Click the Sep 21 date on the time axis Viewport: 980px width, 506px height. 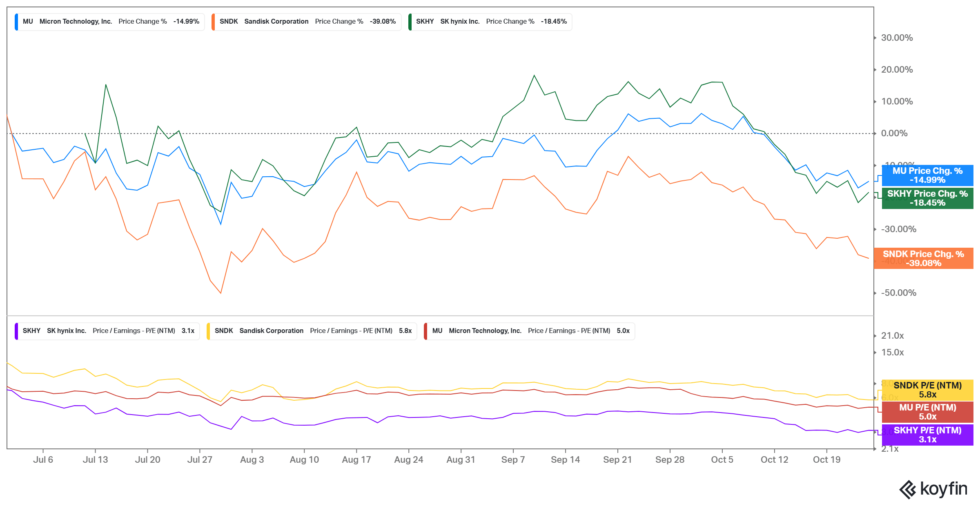(x=617, y=460)
